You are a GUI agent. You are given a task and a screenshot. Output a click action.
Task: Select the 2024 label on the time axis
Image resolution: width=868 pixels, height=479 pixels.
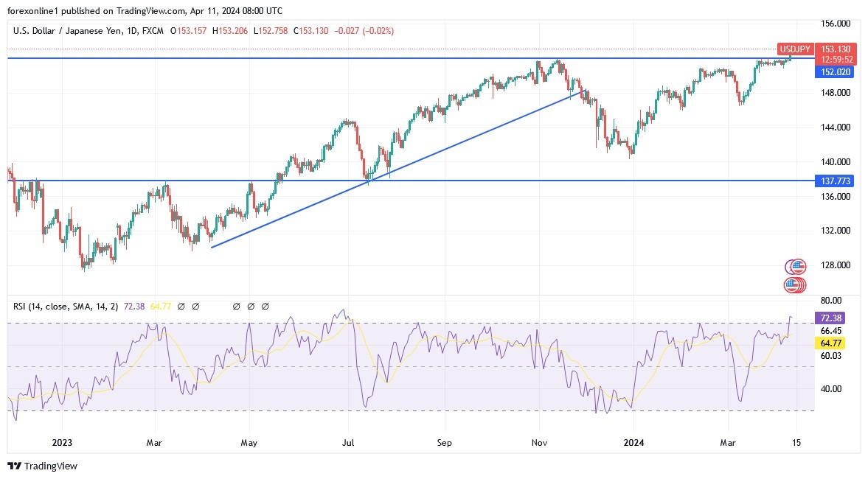633,443
